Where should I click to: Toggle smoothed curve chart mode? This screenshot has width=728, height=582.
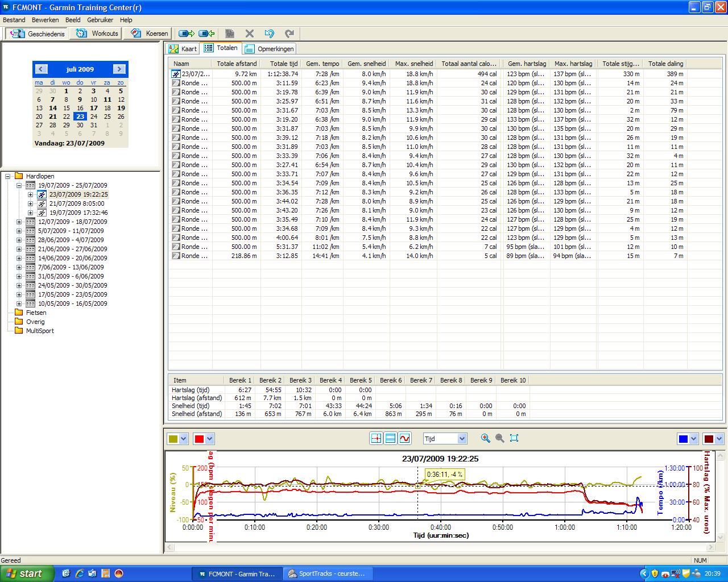point(404,438)
